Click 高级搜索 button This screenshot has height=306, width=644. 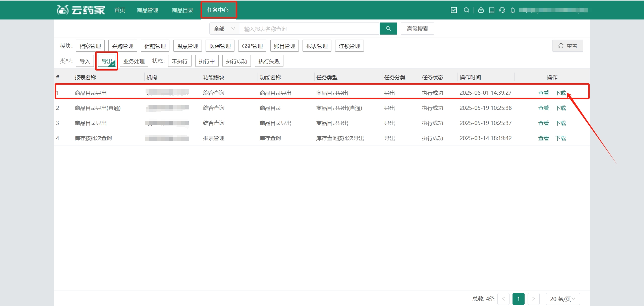coord(417,29)
